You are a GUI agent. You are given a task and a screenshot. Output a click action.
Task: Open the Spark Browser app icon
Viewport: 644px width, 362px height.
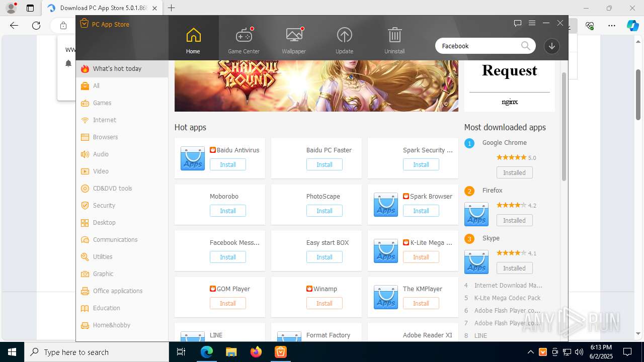point(386,205)
